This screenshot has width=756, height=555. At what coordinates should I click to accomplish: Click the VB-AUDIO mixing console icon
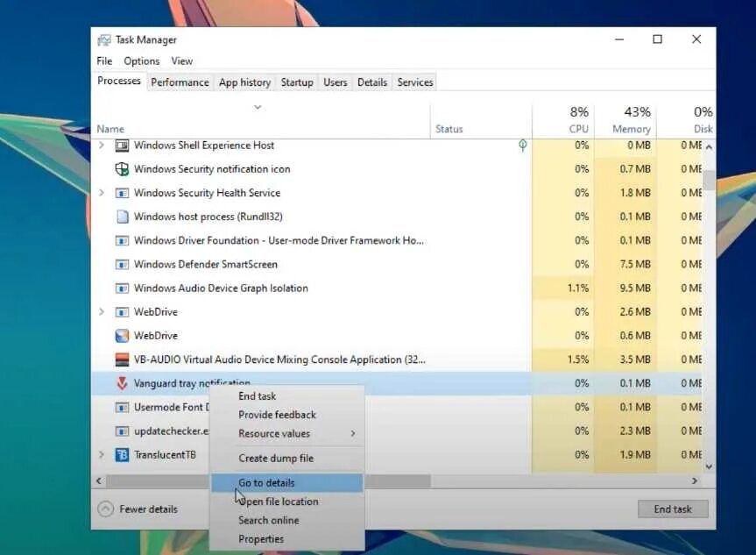click(122, 359)
